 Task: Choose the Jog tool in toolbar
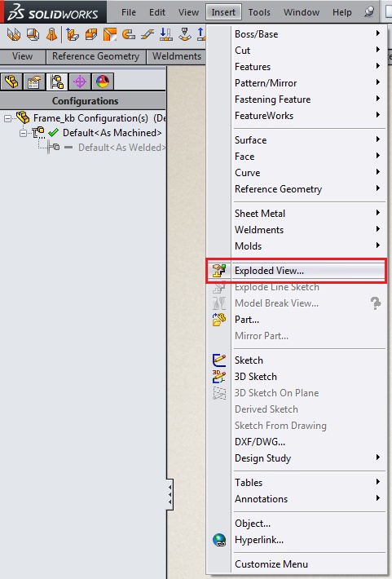point(148,35)
